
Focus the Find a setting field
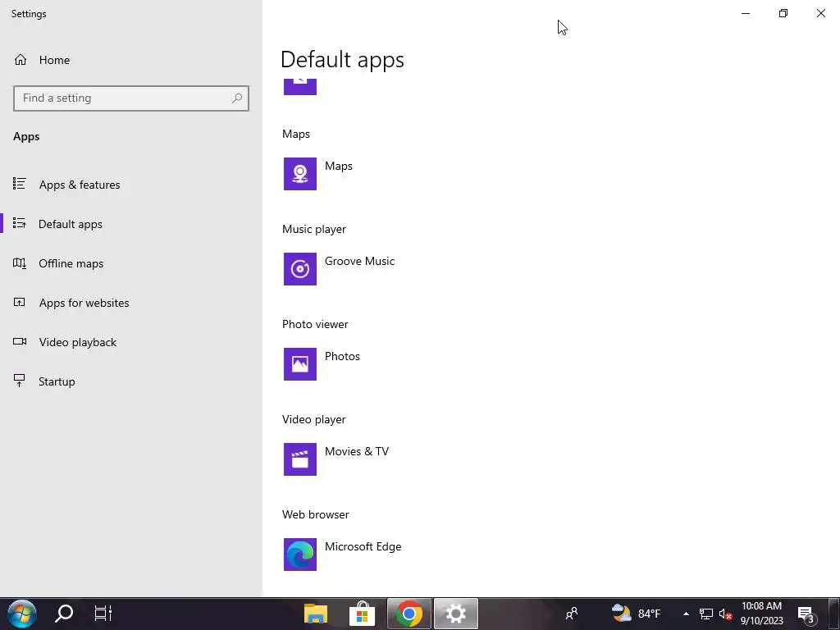coord(131,98)
